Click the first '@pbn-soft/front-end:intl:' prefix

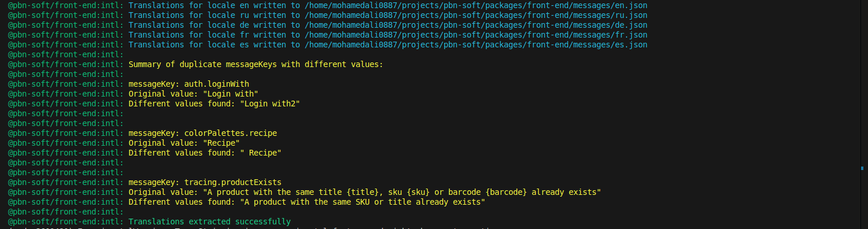coord(65,5)
